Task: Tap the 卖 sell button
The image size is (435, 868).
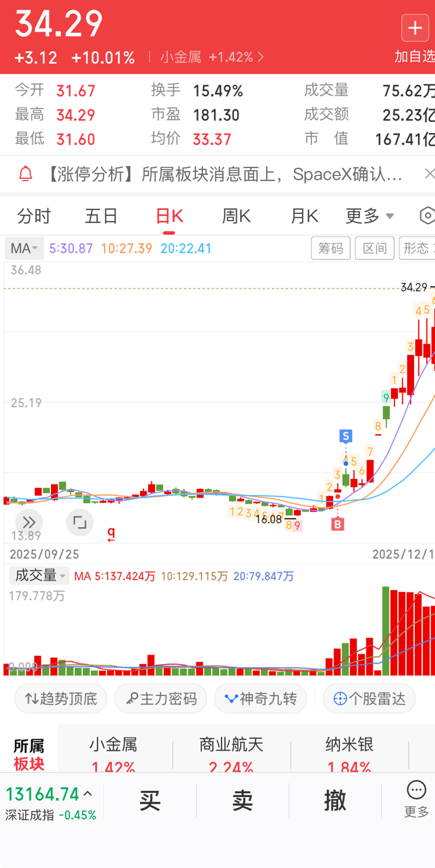Action: click(242, 800)
